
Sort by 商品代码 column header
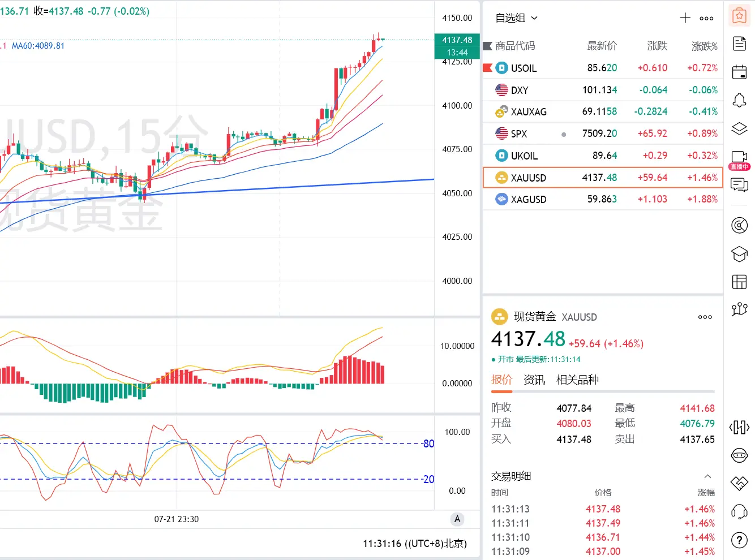click(x=515, y=46)
